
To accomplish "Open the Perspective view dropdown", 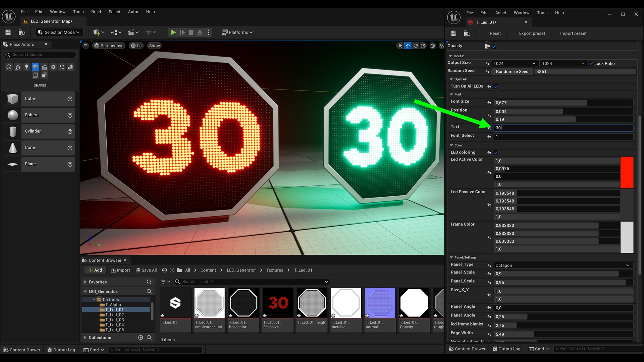I will click(x=109, y=46).
